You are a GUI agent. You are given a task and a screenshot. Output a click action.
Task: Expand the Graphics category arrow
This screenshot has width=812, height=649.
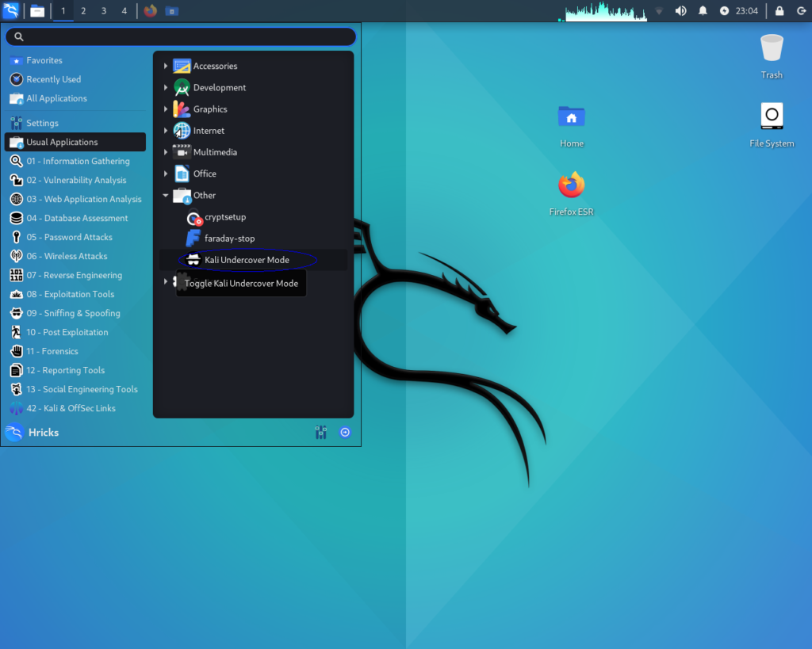(x=165, y=109)
